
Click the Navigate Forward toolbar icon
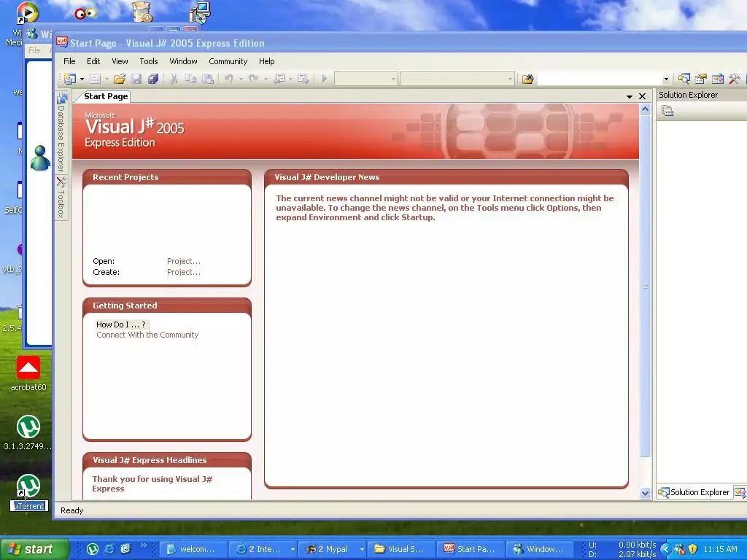(x=303, y=79)
